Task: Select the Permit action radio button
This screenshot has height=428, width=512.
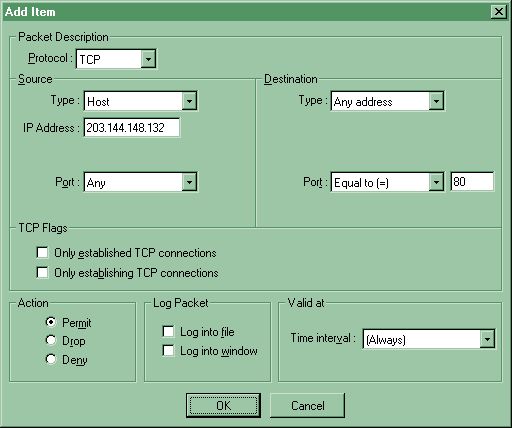Action: pos(51,322)
